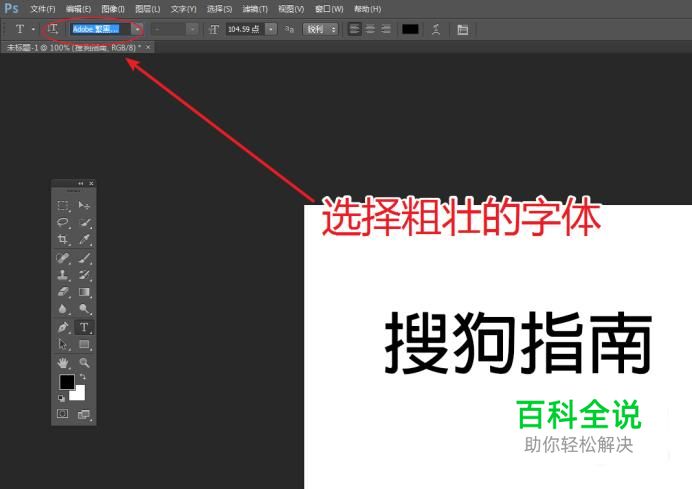Open the 编辑(E) menu
The width and height of the screenshot is (692, 489).
coord(78,9)
